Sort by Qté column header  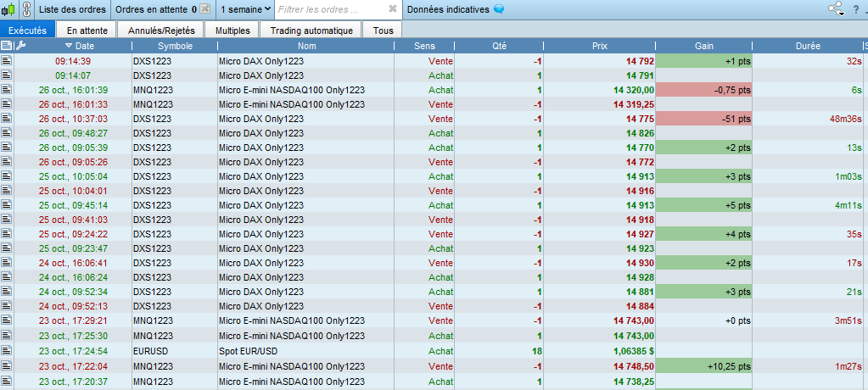(x=499, y=46)
